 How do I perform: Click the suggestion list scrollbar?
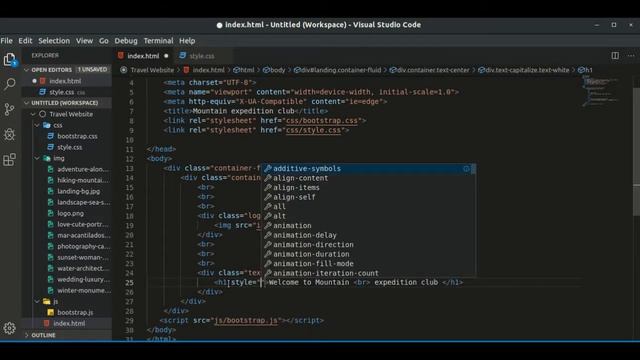[473, 169]
